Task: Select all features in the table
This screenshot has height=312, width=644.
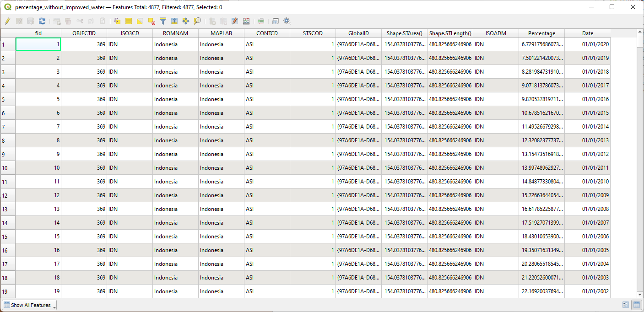Action: pyautogui.click(x=129, y=21)
